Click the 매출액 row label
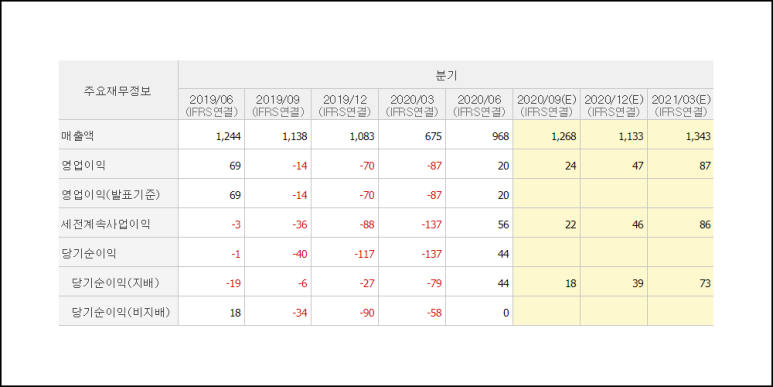 coord(77,136)
